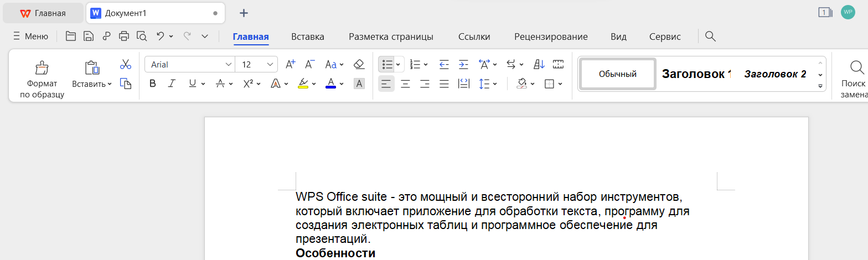Switch to the Разметка страницы tab

(391, 37)
